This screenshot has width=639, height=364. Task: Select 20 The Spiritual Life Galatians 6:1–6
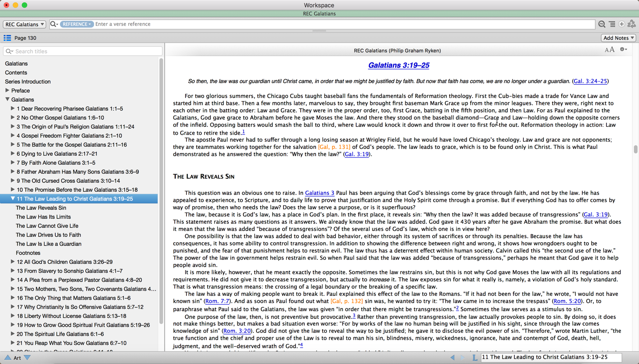[60, 334]
